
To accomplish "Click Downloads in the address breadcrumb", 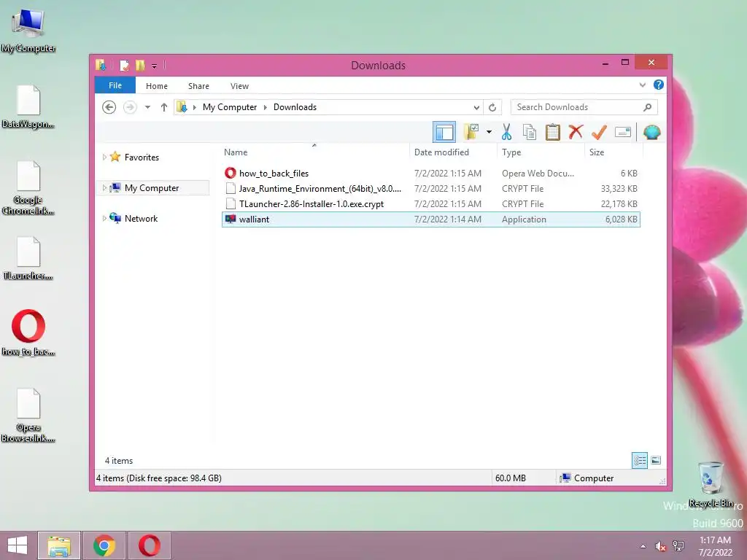I will tap(295, 107).
